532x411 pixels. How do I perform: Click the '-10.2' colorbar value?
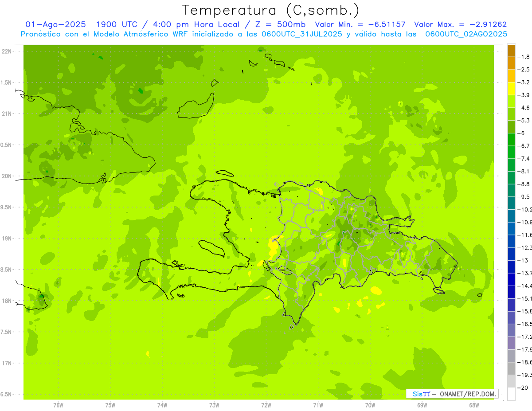525,209
